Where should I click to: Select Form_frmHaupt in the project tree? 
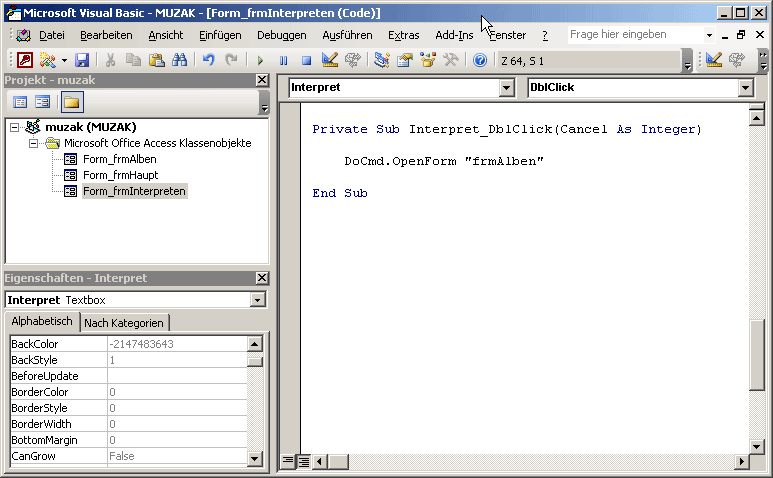[121, 175]
